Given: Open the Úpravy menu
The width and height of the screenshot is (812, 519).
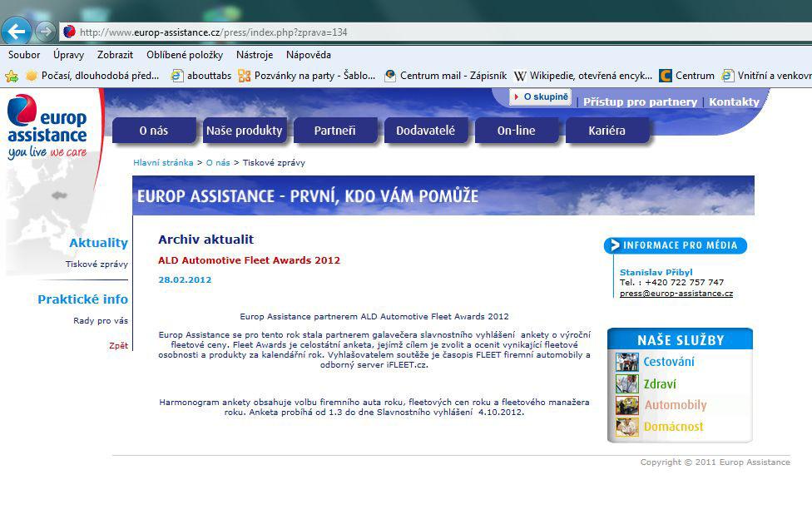Looking at the screenshot, I should [68, 55].
